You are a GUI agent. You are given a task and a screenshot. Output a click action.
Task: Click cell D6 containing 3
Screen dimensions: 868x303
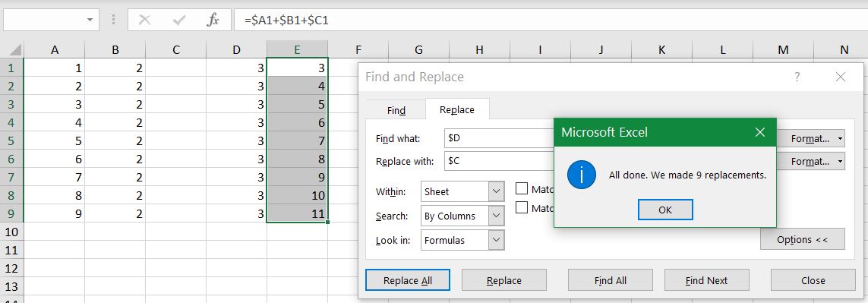(x=236, y=159)
